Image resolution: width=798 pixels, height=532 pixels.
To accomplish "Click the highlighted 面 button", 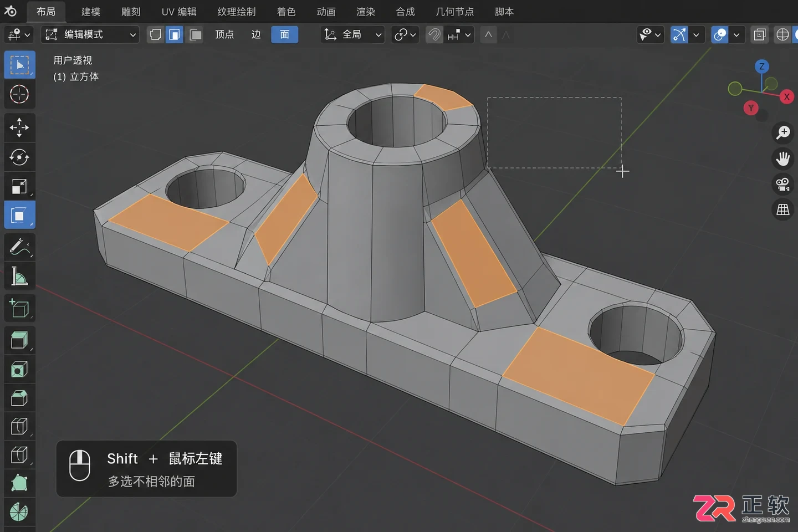I will tap(285, 35).
